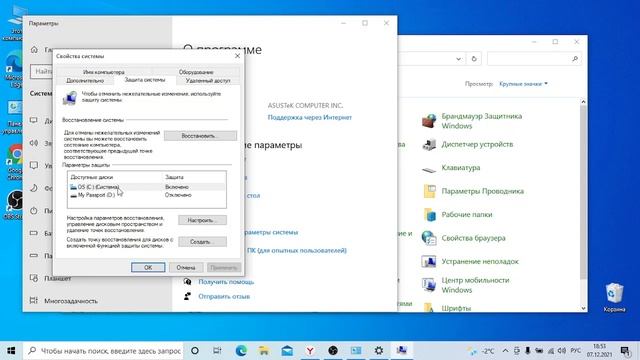Image resolution: width=640 pixels, height=360 pixels.
Task: Open File Explorer from the taskbar
Action: click(264, 351)
